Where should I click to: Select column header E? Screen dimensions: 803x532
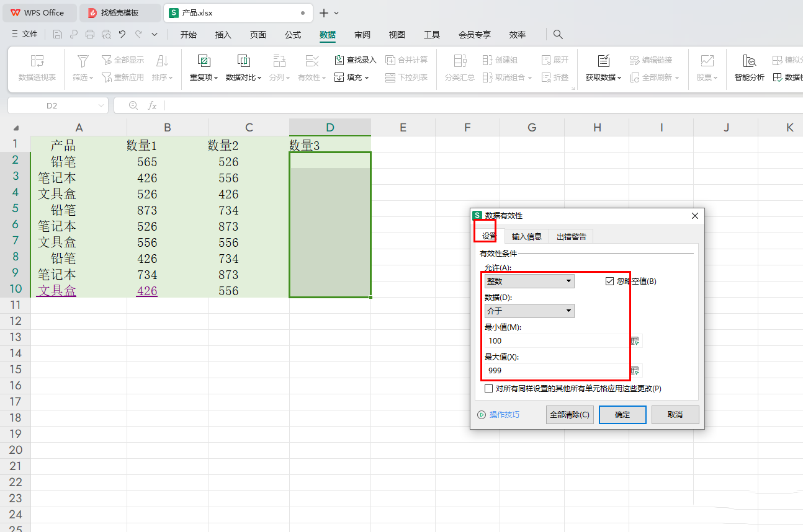click(x=403, y=128)
